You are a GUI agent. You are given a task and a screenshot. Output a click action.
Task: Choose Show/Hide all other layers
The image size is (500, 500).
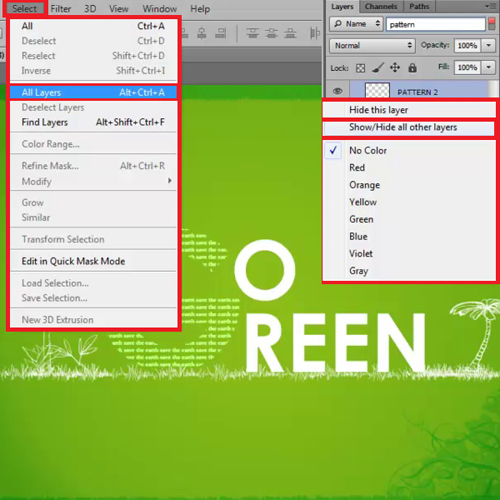click(409, 128)
